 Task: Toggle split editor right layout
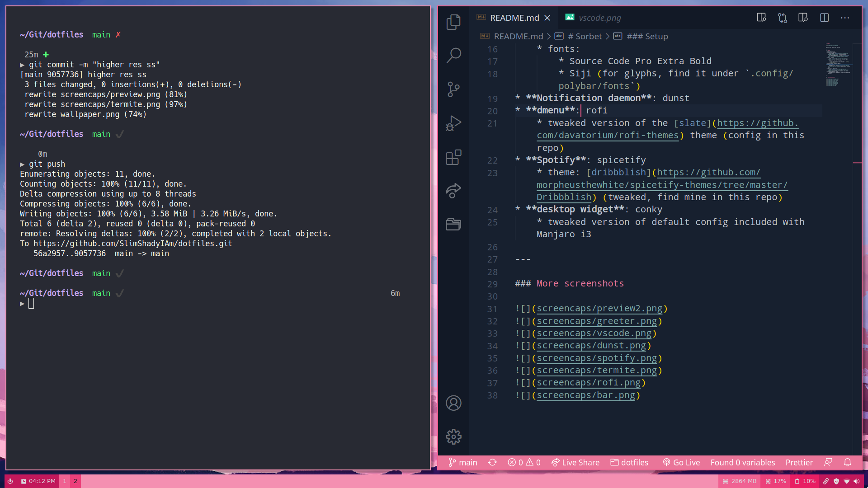click(824, 18)
